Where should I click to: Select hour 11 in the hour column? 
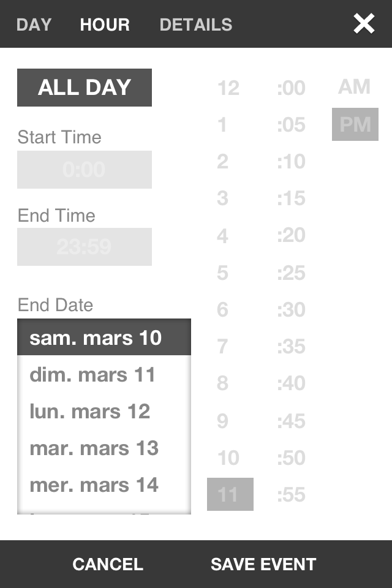point(230,494)
